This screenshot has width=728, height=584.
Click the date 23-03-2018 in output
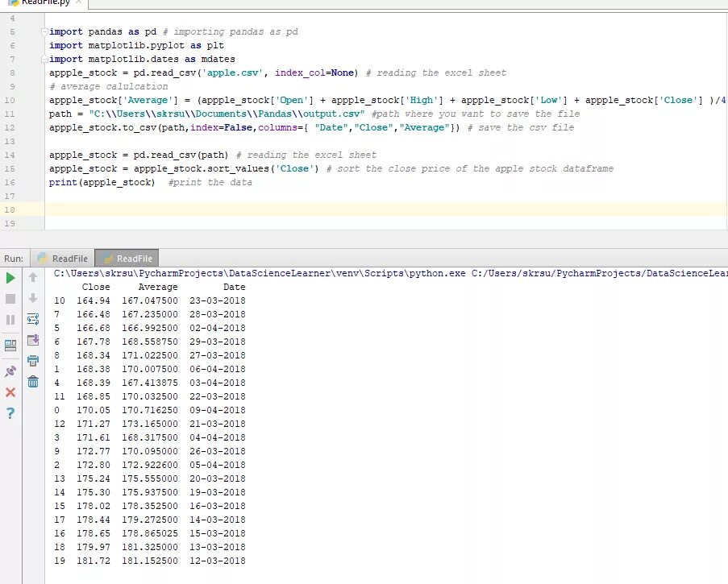(x=218, y=301)
